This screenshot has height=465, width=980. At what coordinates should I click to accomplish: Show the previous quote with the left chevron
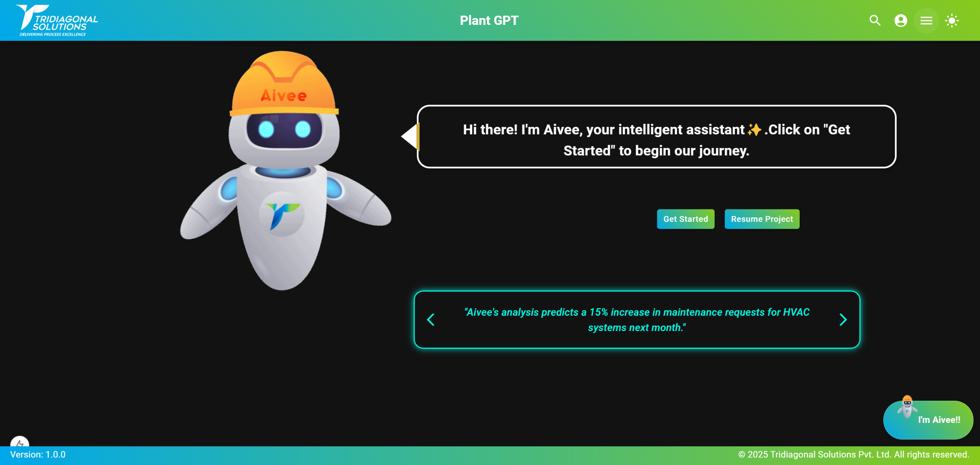pyautogui.click(x=431, y=320)
